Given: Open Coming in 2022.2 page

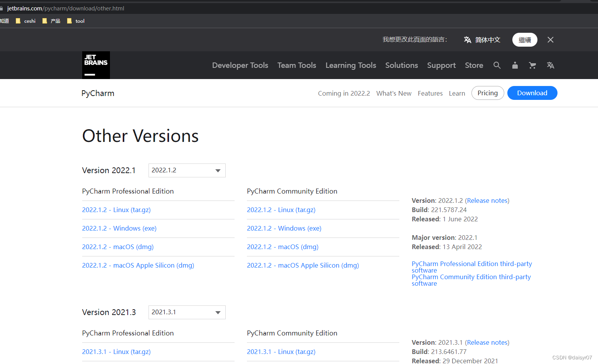Looking at the screenshot, I should [344, 93].
